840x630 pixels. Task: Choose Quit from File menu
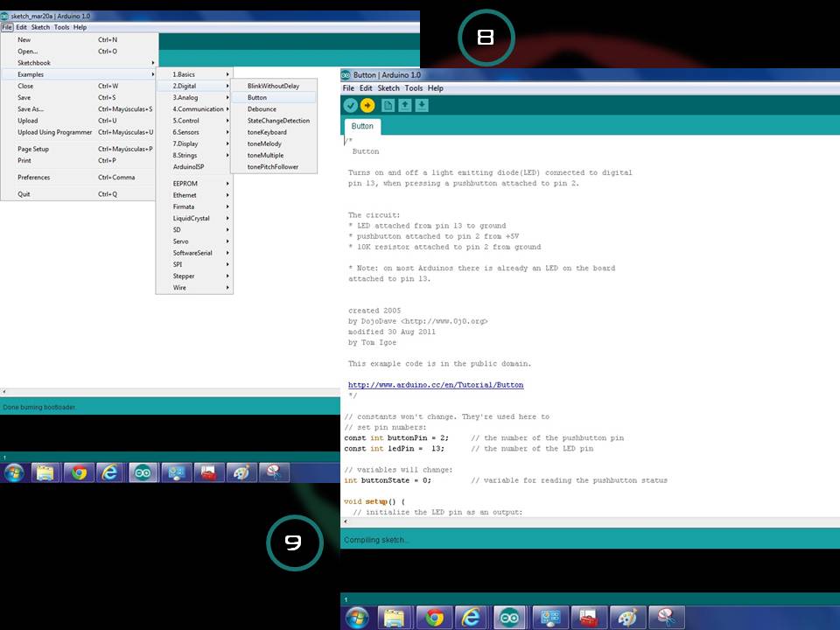pos(80,194)
